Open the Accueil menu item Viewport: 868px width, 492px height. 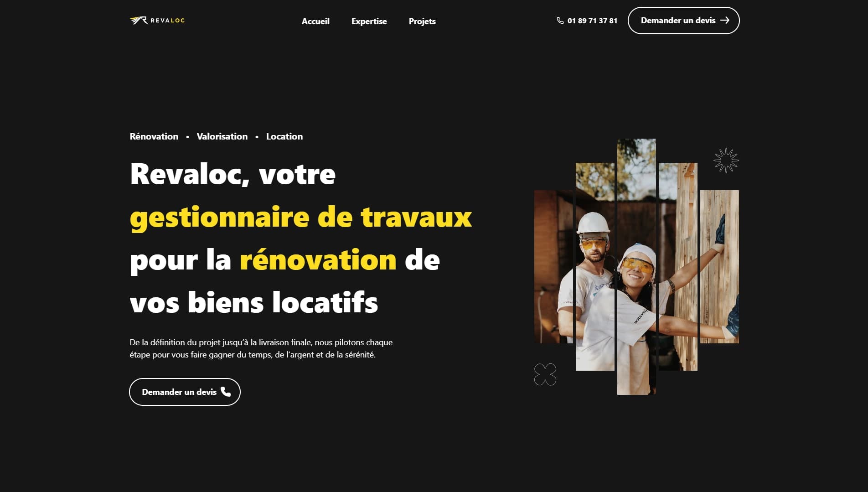coord(315,21)
